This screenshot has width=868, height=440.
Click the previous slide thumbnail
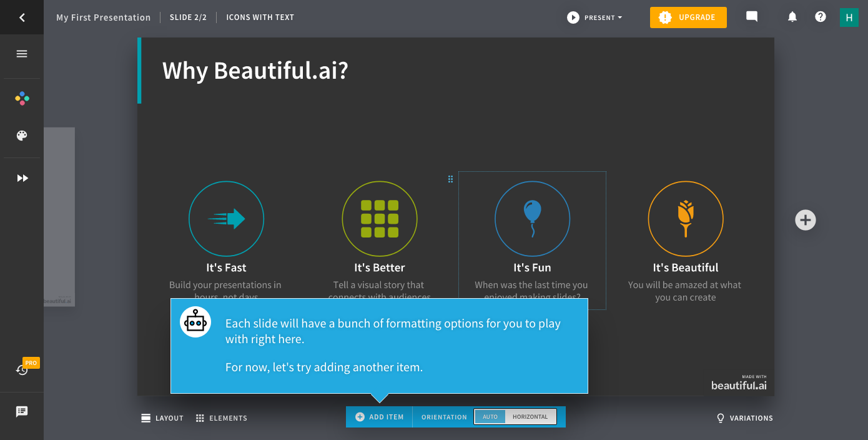59,217
